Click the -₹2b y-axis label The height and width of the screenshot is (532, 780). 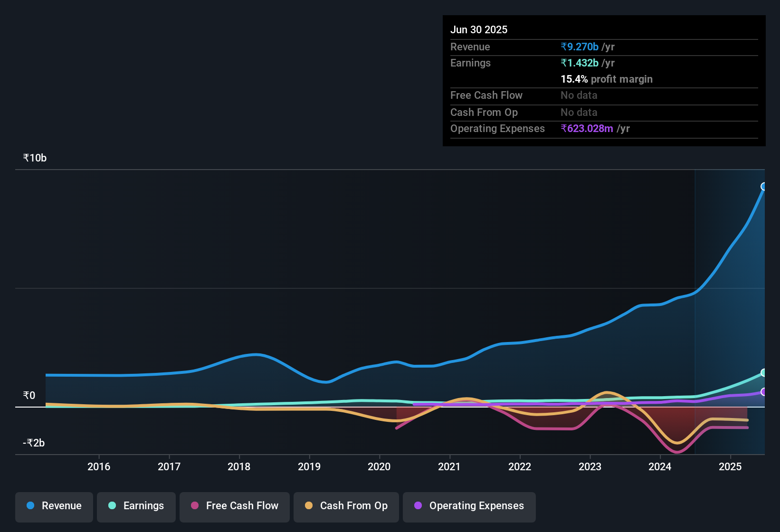(x=34, y=443)
